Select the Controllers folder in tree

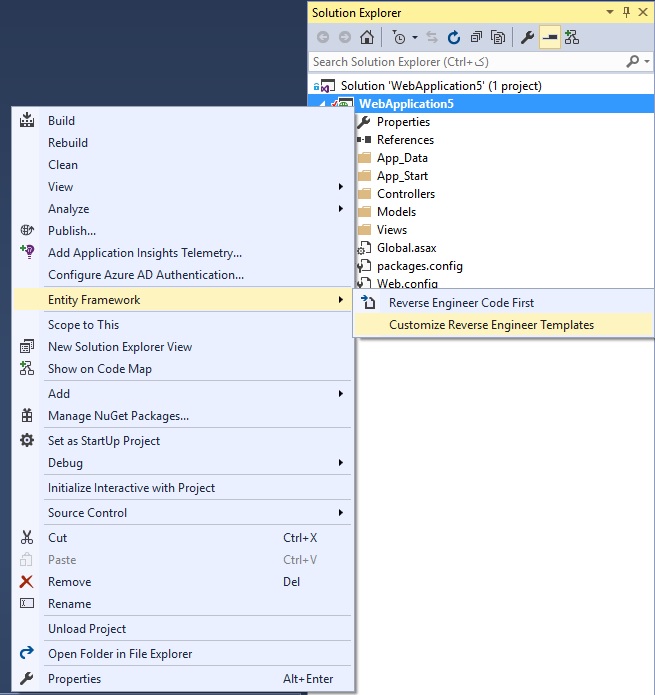(405, 194)
